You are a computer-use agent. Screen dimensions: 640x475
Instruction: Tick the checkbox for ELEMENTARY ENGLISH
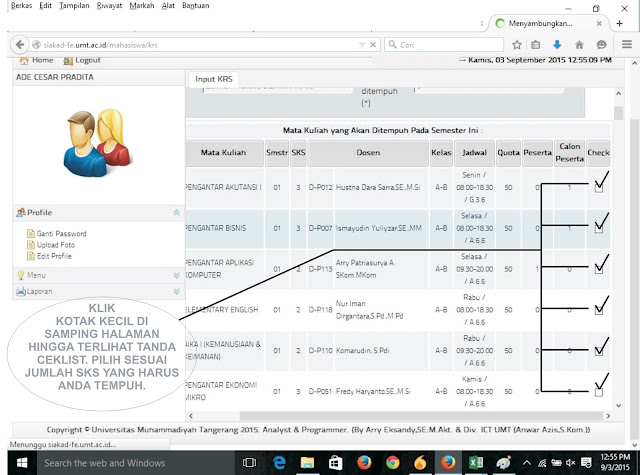(x=599, y=311)
